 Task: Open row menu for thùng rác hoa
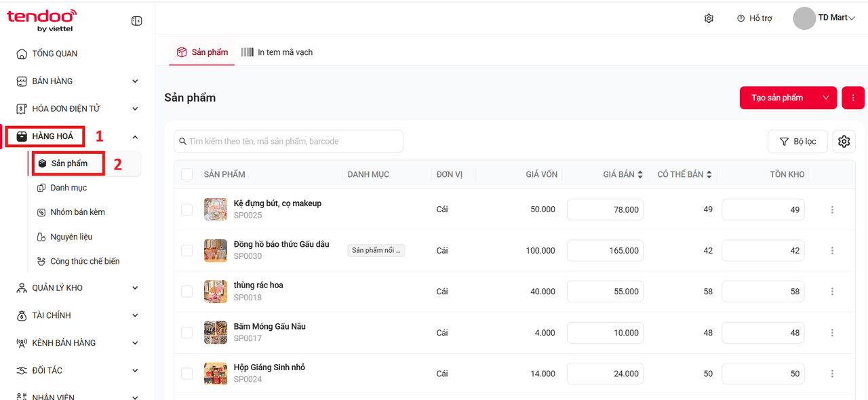coord(832,292)
